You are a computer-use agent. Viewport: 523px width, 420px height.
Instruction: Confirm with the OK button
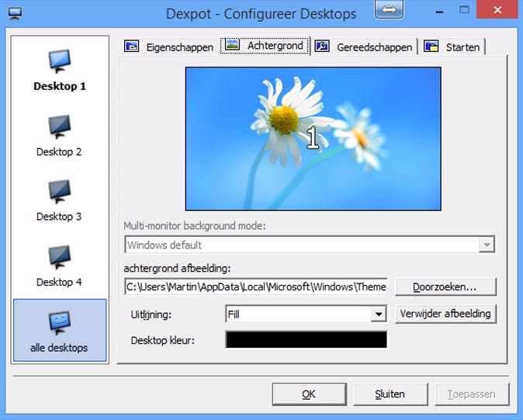point(309,394)
